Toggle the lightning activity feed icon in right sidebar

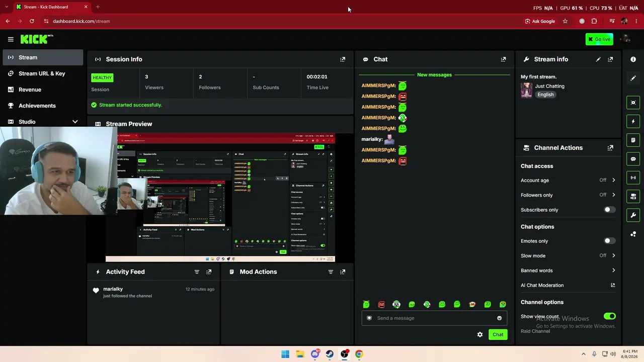coord(633,121)
